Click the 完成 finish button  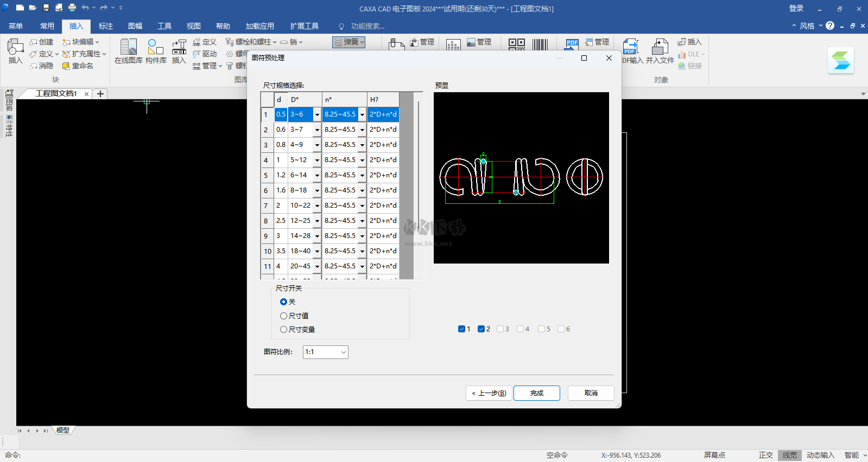point(536,393)
